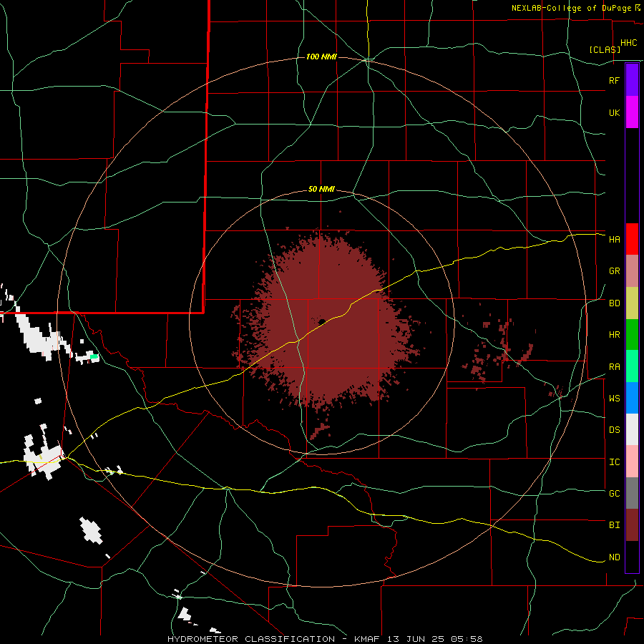Click the UK magenta legend swatch
Screen dimensions: 644x644
(632, 112)
